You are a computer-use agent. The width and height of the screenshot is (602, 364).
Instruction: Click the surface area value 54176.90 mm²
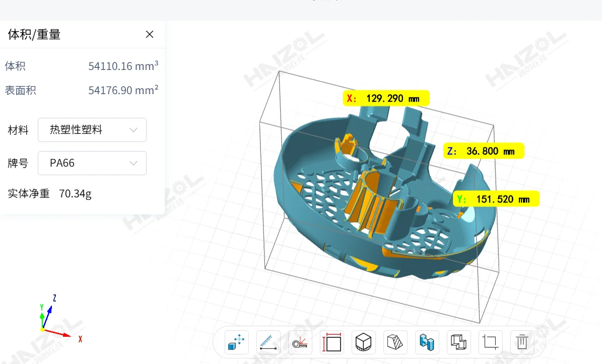[x=123, y=90]
